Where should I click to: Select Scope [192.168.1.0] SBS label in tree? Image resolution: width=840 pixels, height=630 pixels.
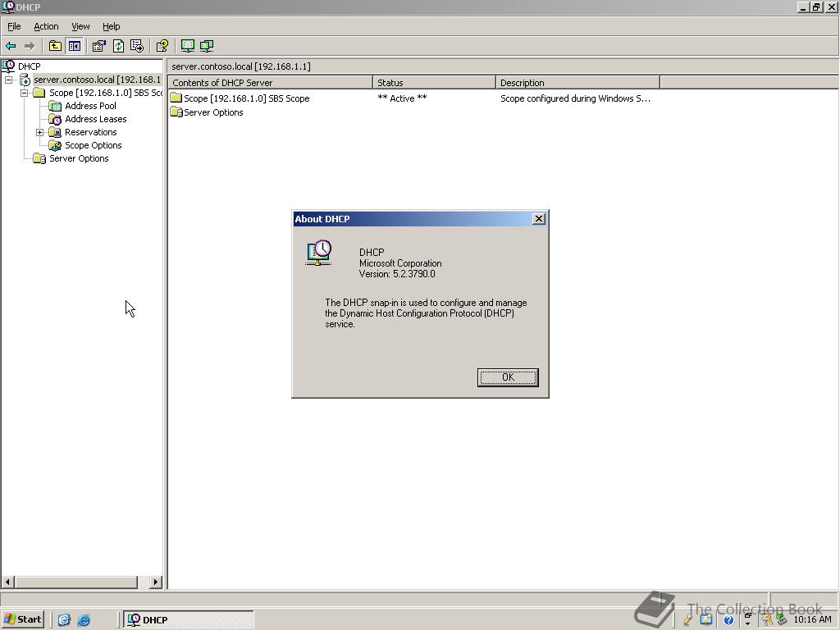click(x=106, y=93)
